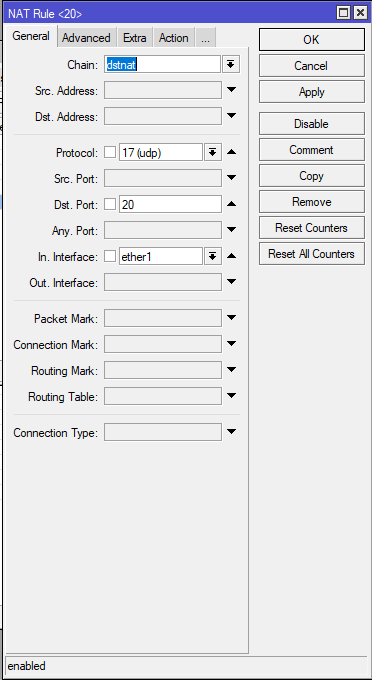Apply the NAT rule changes

312,92
